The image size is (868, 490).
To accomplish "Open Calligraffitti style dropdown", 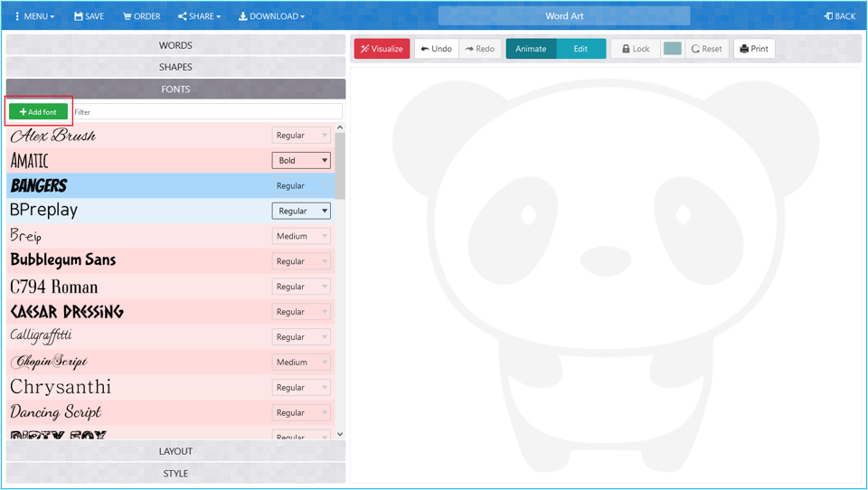I will [301, 336].
